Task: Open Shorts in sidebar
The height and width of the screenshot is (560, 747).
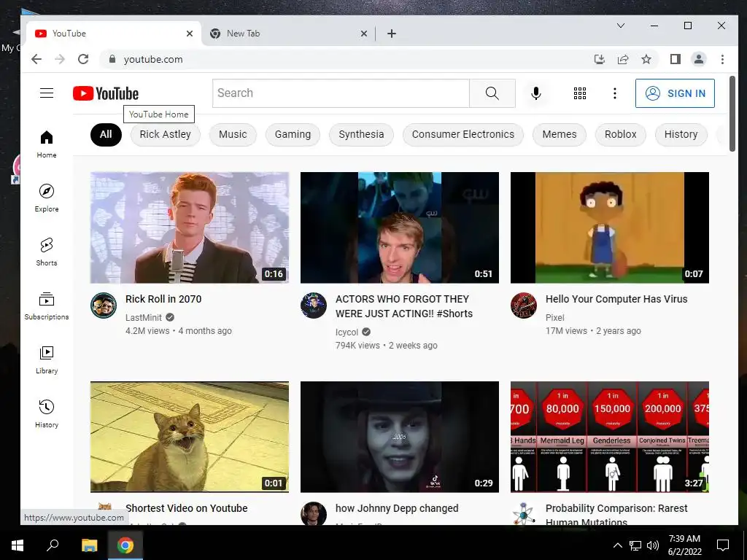Action: (x=47, y=252)
